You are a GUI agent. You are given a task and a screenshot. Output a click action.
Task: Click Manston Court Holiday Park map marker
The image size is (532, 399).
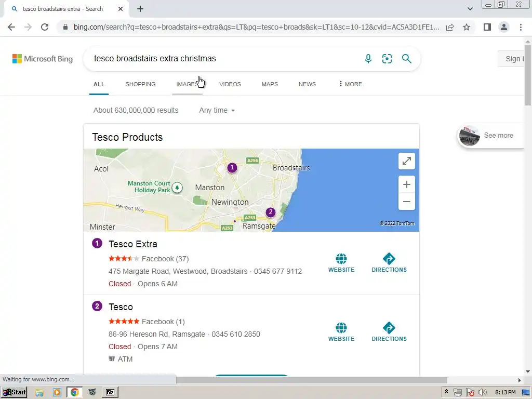(x=177, y=187)
